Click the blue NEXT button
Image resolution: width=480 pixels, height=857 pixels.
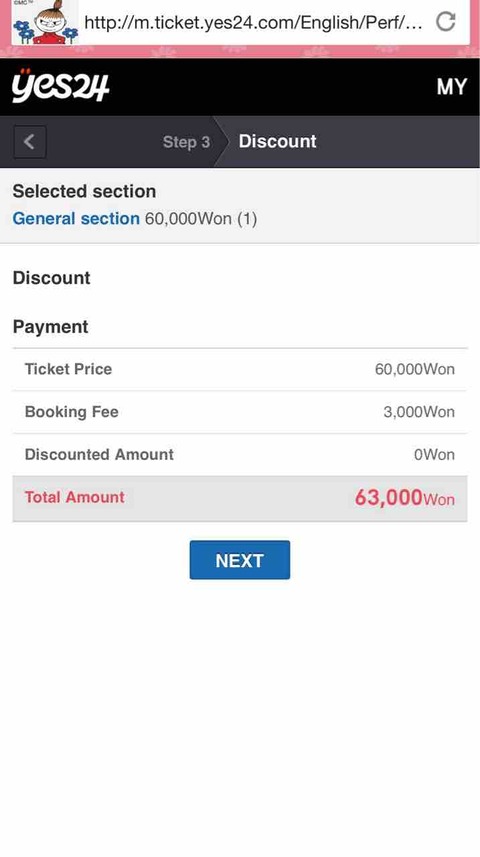tap(239, 560)
